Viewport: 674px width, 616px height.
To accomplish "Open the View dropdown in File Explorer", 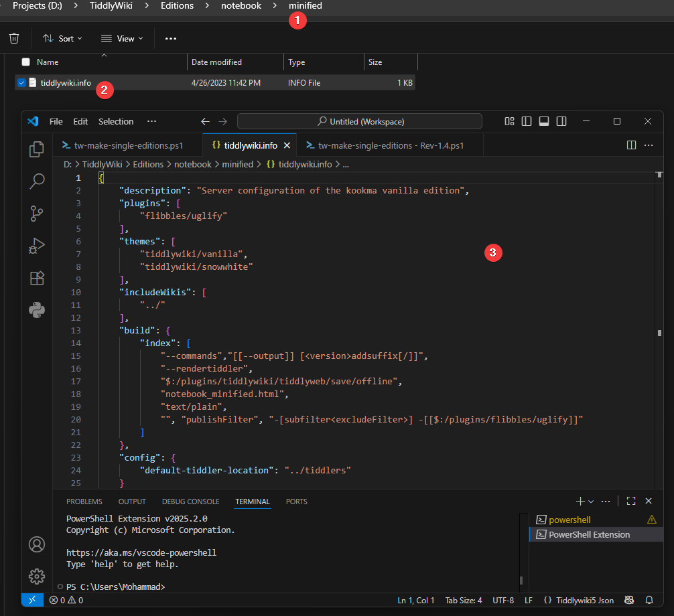I will (122, 38).
